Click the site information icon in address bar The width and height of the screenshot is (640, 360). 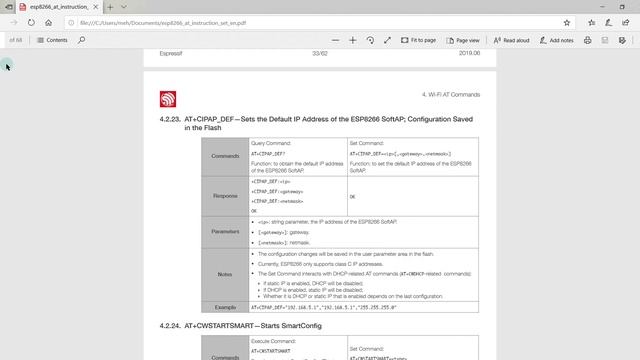pyautogui.click(x=71, y=23)
